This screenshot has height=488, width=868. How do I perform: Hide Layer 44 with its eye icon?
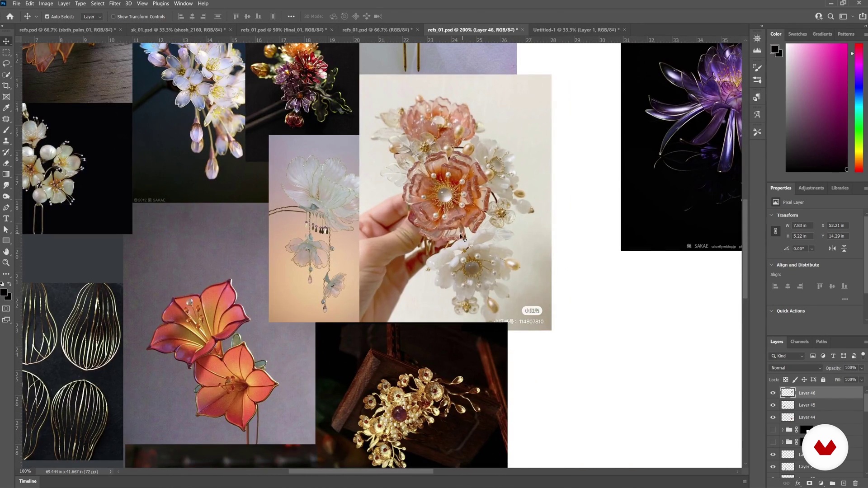pyautogui.click(x=773, y=418)
